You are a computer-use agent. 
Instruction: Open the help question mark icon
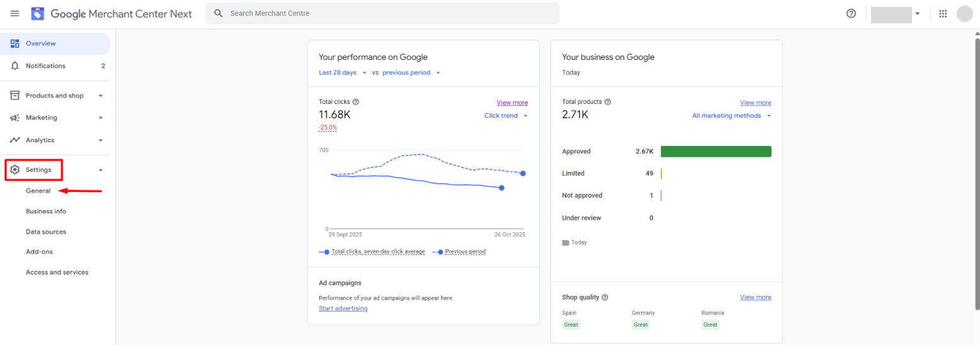coord(851,13)
